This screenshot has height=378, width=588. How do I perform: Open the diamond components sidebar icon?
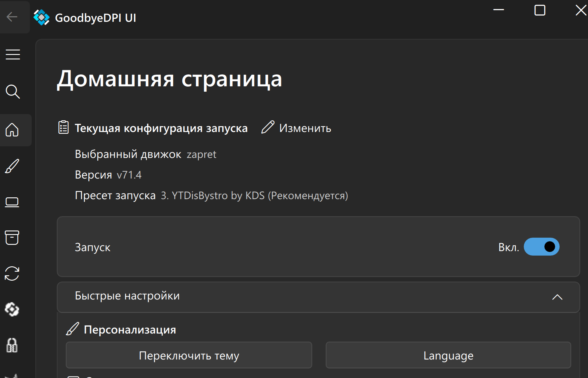pyautogui.click(x=12, y=309)
